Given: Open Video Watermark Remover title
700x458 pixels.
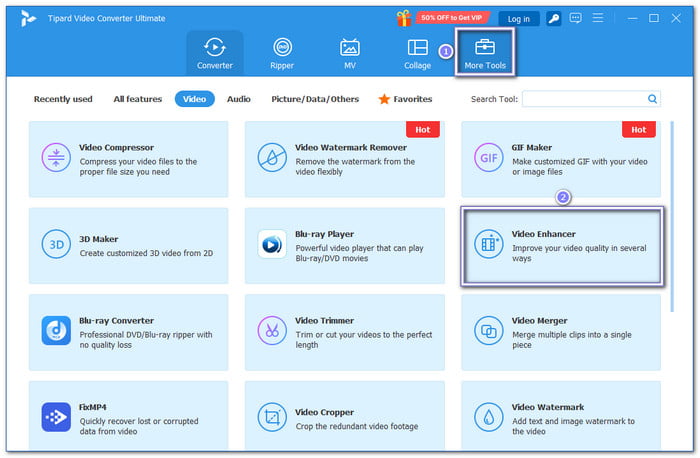Looking at the screenshot, I should [351, 147].
